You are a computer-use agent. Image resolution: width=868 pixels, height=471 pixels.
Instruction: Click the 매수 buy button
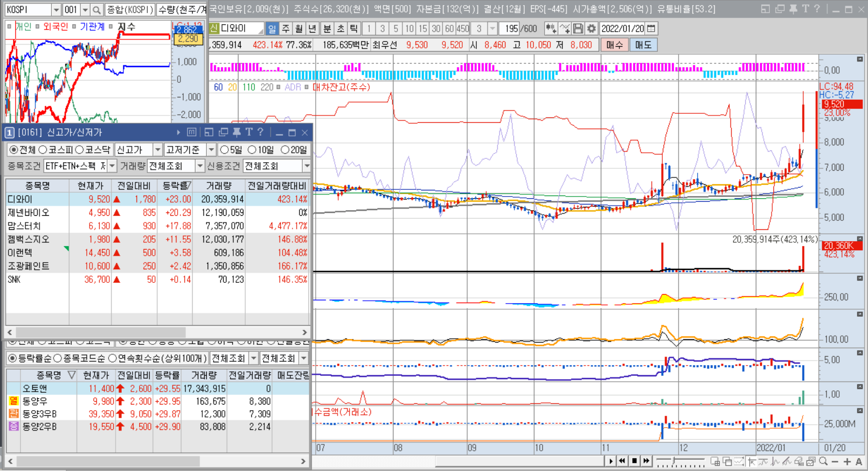coord(614,45)
